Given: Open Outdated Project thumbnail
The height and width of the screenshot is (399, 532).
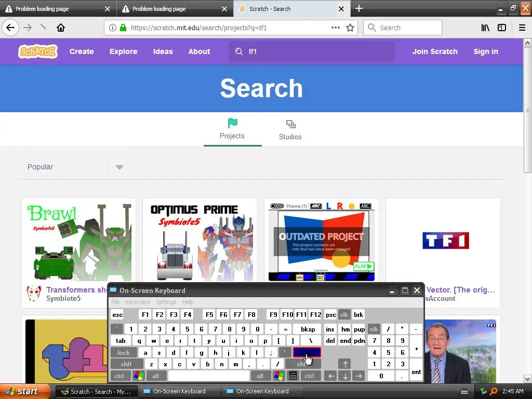Looking at the screenshot, I should [x=321, y=241].
